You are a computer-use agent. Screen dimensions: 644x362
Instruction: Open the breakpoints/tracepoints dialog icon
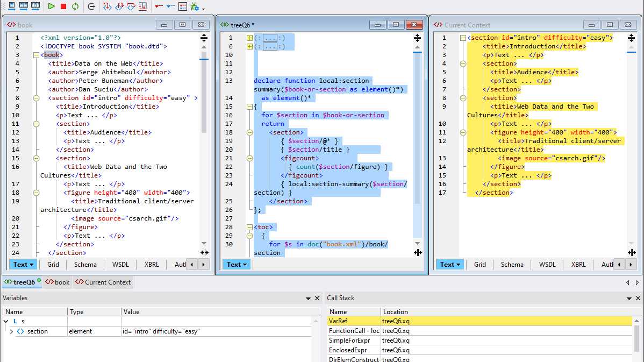click(x=183, y=6)
